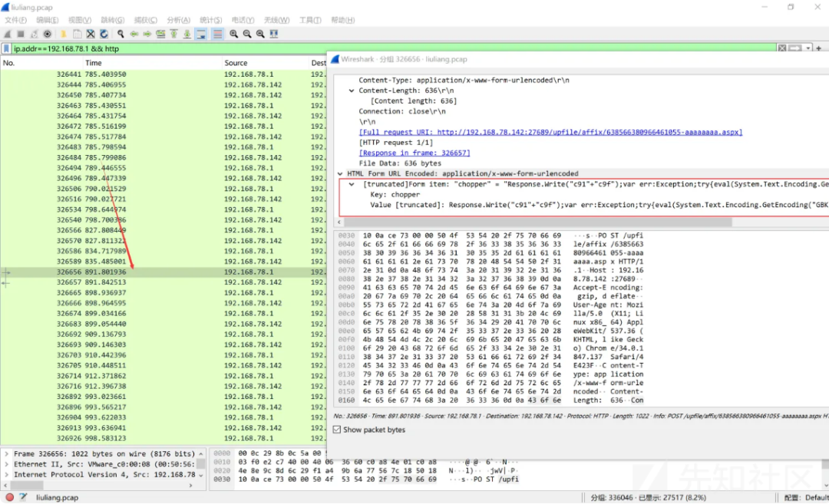Open the 分析(A) menu
This screenshot has width=829, height=504.
[178, 20]
